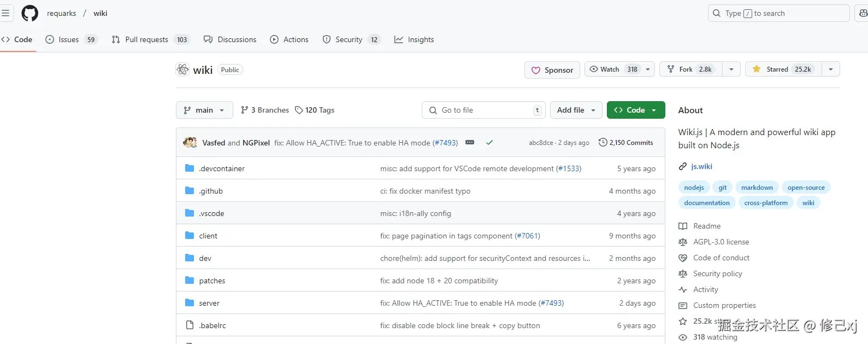Click the 318 watching eye icon
The height and width of the screenshot is (344, 868).
(683, 337)
